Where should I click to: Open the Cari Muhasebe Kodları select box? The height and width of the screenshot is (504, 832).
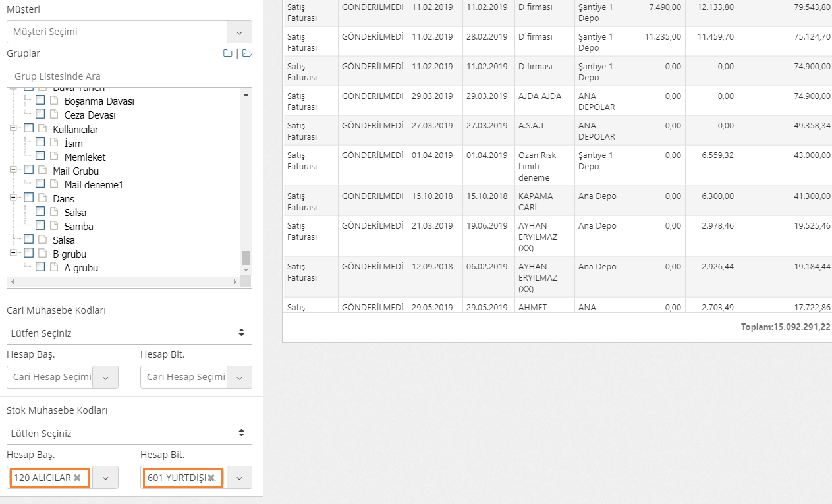tap(129, 333)
